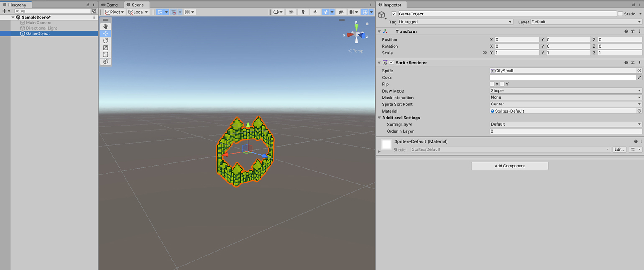Mute scene audio in the Scene toolbar

(315, 12)
